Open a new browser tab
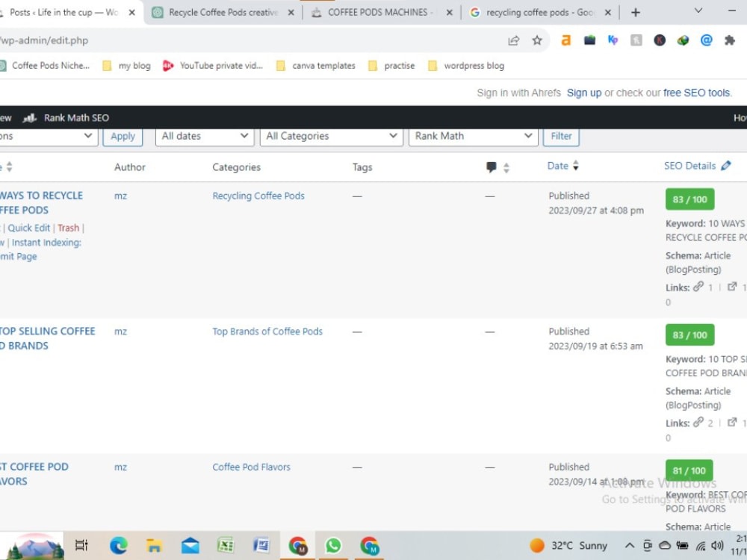This screenshot has height=560, width=747. (x=635, y=13)
